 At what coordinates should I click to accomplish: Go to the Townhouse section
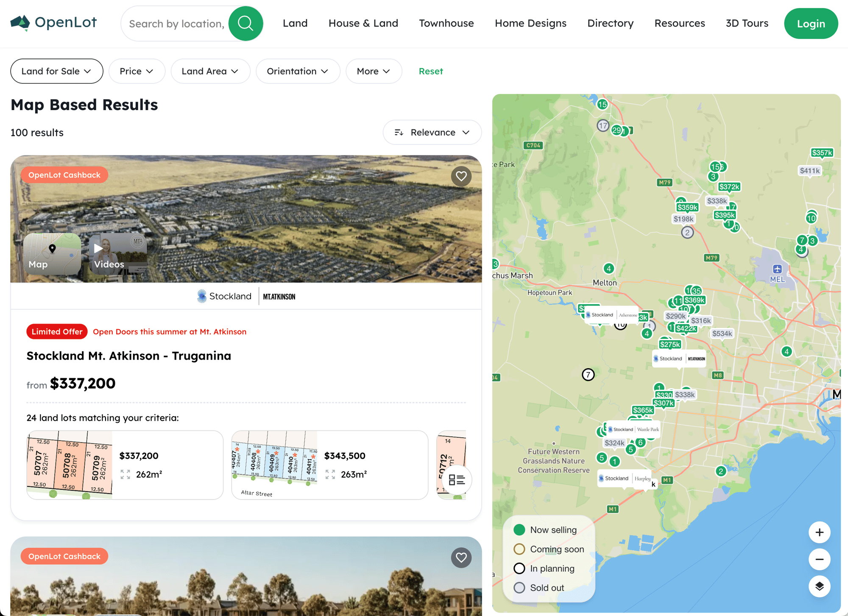[x=446, y=23]
